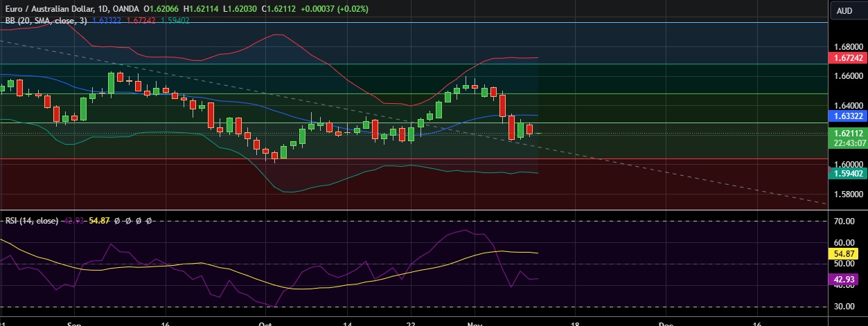Click the blue BB basis value in the legend
The image size is (868, 326).
[x=107, y=21]
